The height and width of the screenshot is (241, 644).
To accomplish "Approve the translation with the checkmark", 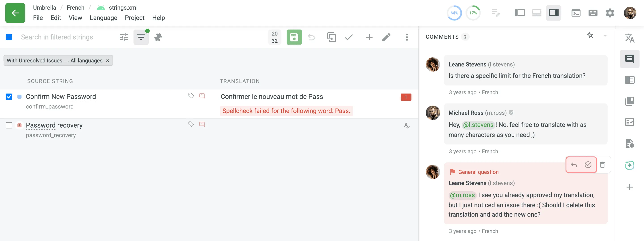I will point(349,37).
